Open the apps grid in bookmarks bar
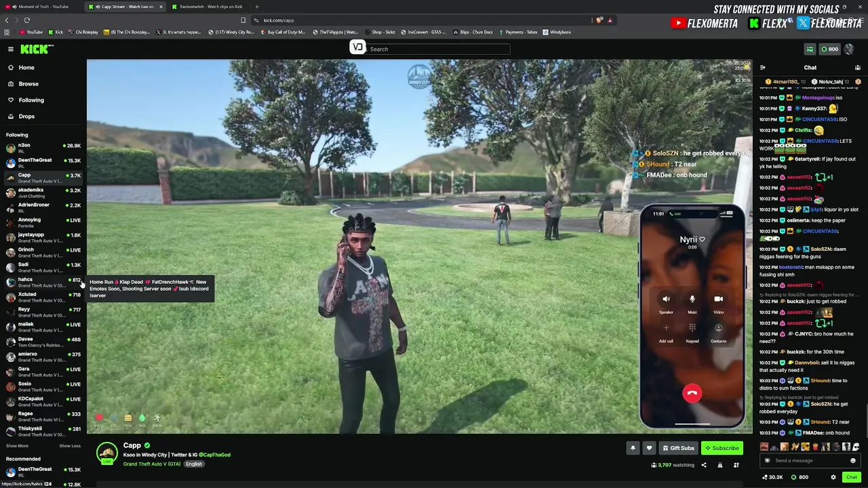 click(7, 32)
